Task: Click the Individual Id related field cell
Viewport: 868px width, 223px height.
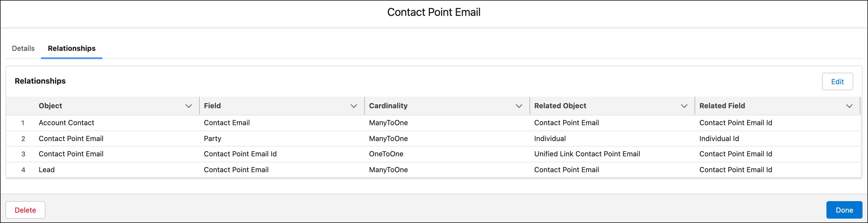Action: [719, 139]
